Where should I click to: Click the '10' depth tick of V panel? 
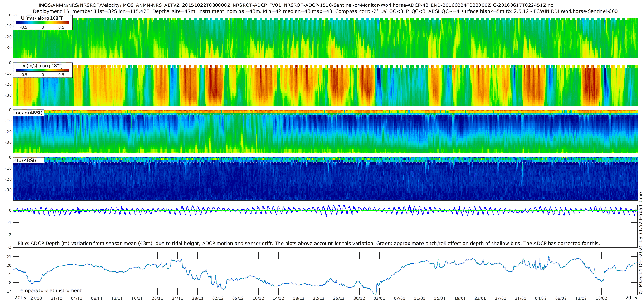[x=9, y=74]
